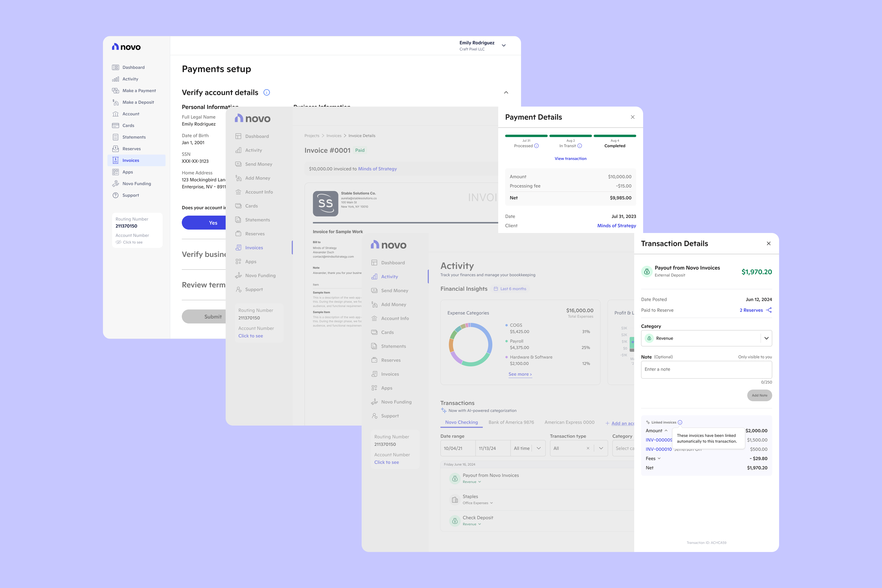This screenshot has height=588, width=882.
Task: Switch to Bank of America 9876 tab
Action: click(511, 423)
